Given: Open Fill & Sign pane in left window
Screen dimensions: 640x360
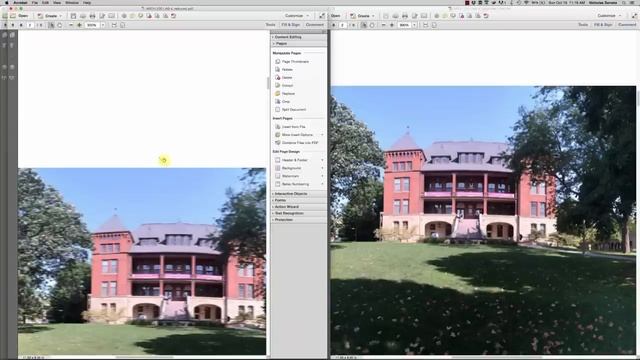Looking at the screenshot, I should [x=291, y=25].
